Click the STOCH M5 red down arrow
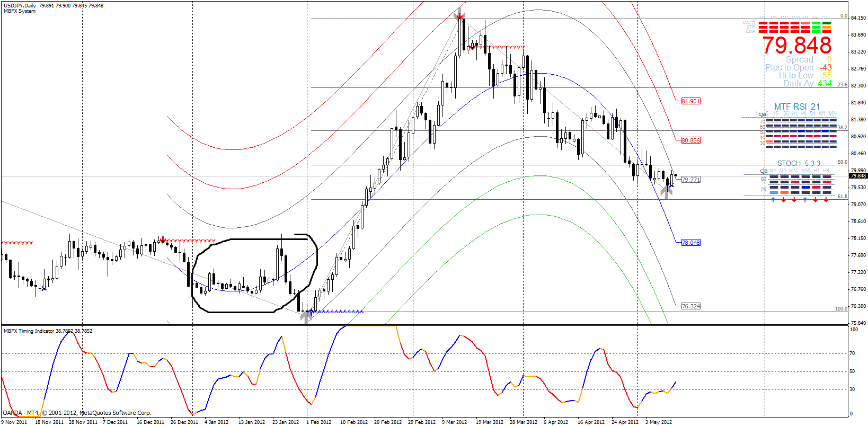 click(784, 200)
